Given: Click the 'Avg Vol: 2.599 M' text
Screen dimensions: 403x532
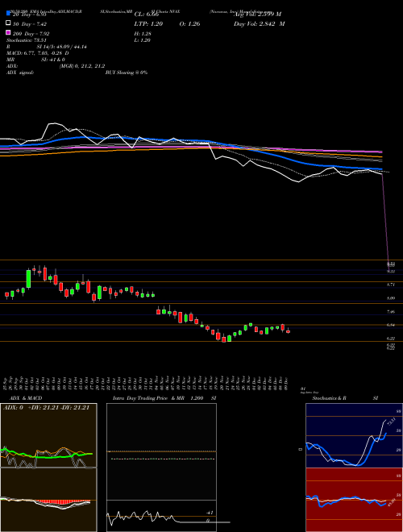Looking at the screenshot, I should (257, 15).
